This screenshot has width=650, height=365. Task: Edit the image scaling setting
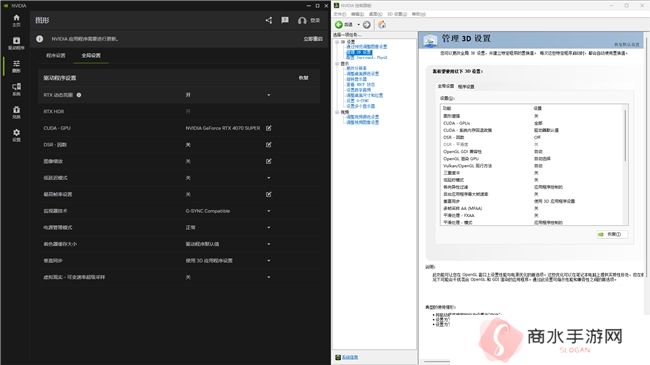pos(269,161)
